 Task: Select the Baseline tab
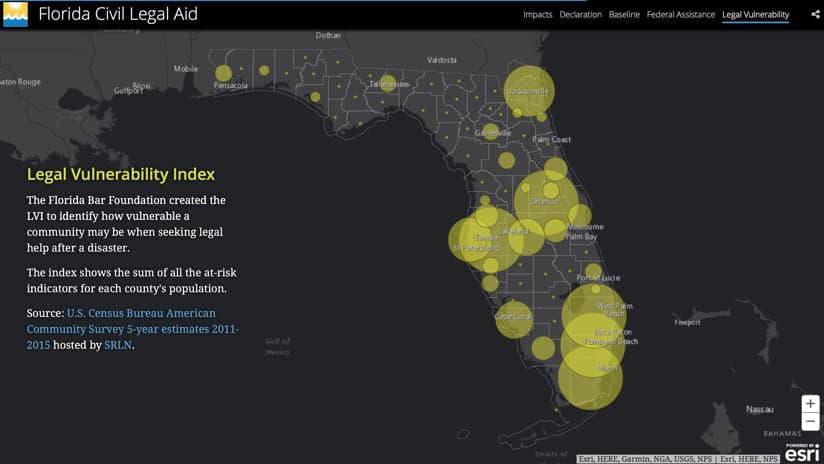tap(624, 15)
